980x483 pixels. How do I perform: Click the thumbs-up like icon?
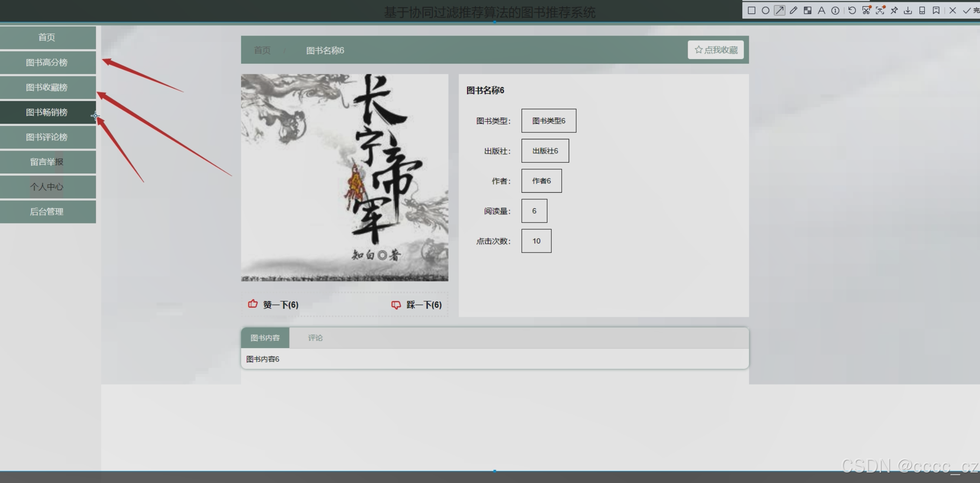253,304
